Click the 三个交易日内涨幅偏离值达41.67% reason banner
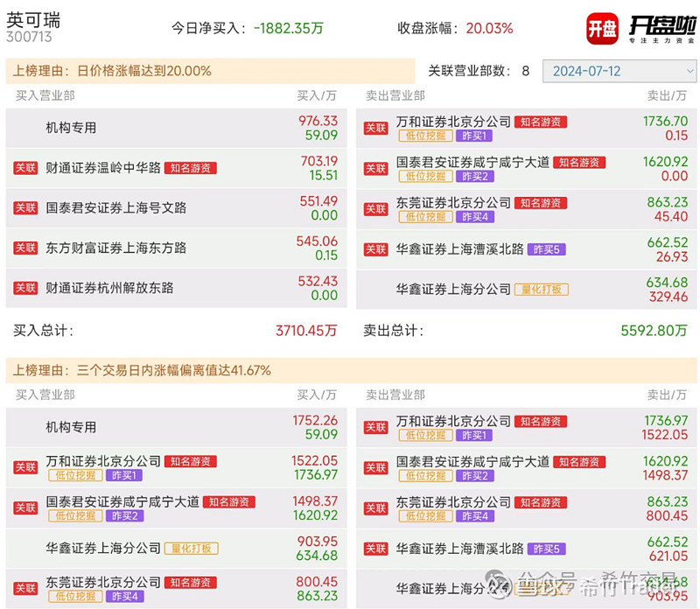This screenshot has height=609, width=700. click(351, 371)
